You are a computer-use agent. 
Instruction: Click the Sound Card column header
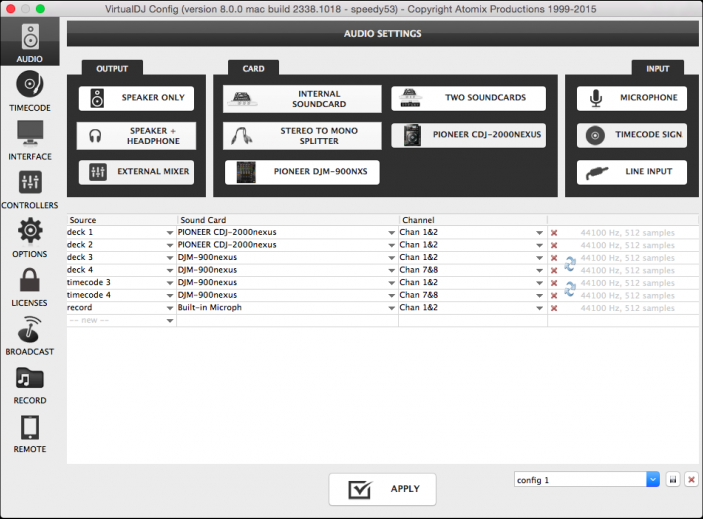coord(288,220)
